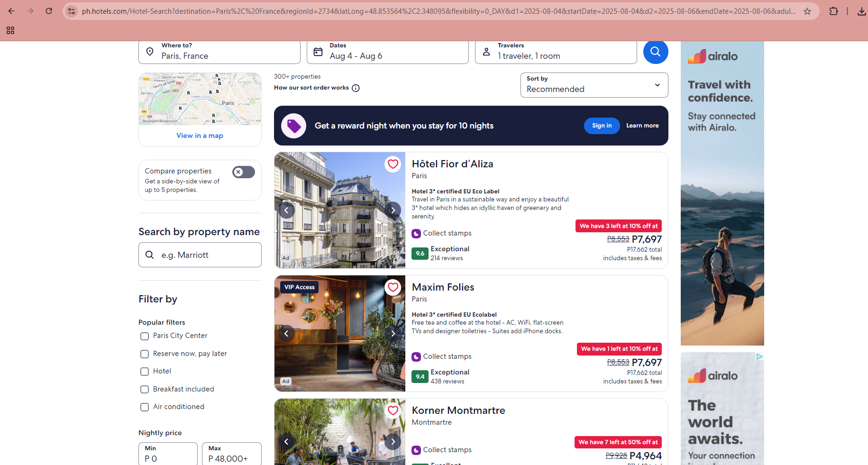The image size is (868, 465).
Task: Click '214 reviews' text
Action: pyautogui.click(x=447, y=258)
